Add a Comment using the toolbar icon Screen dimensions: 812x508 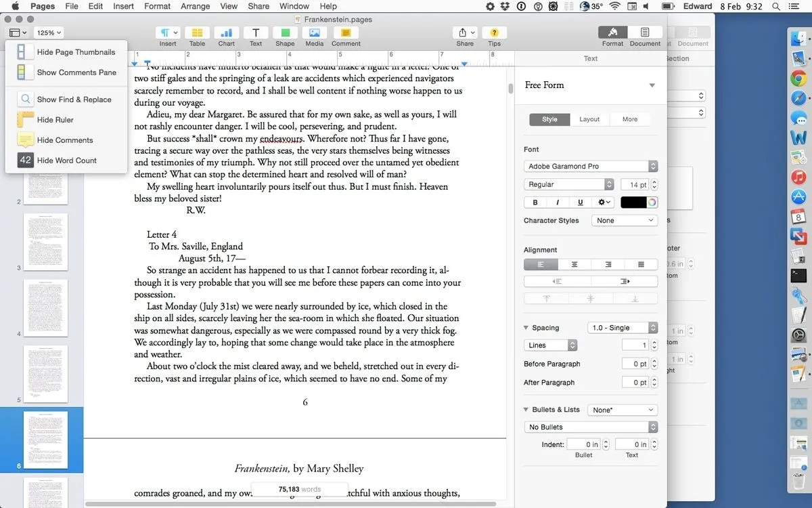(346, 33)
